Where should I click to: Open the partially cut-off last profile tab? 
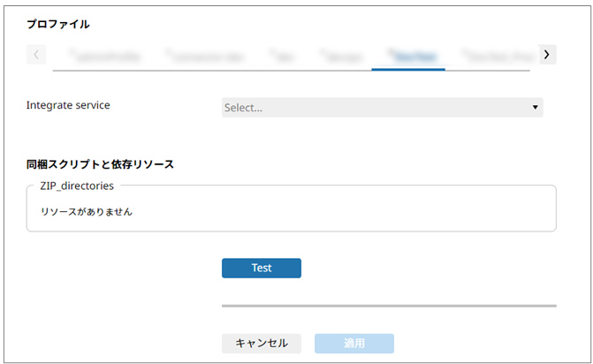click(x=499, y=55)
